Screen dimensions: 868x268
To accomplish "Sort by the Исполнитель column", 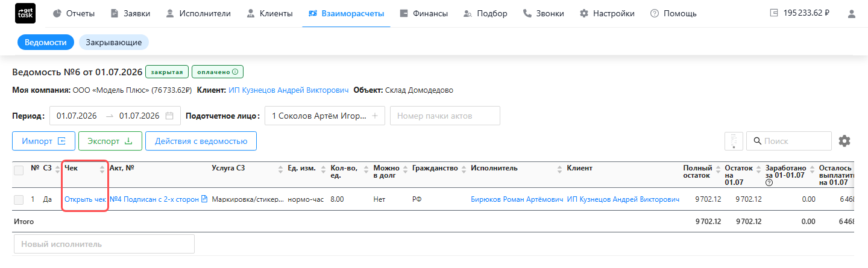I will [561, 170].
